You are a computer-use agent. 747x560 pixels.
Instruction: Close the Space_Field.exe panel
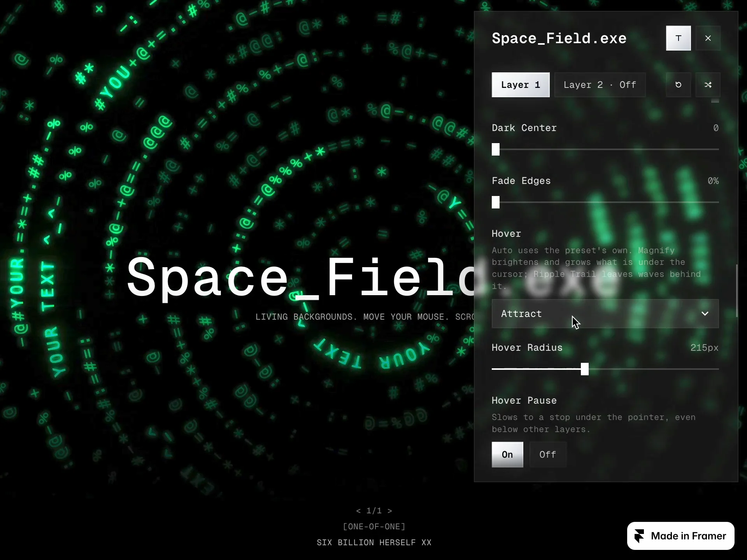point(708,38)
